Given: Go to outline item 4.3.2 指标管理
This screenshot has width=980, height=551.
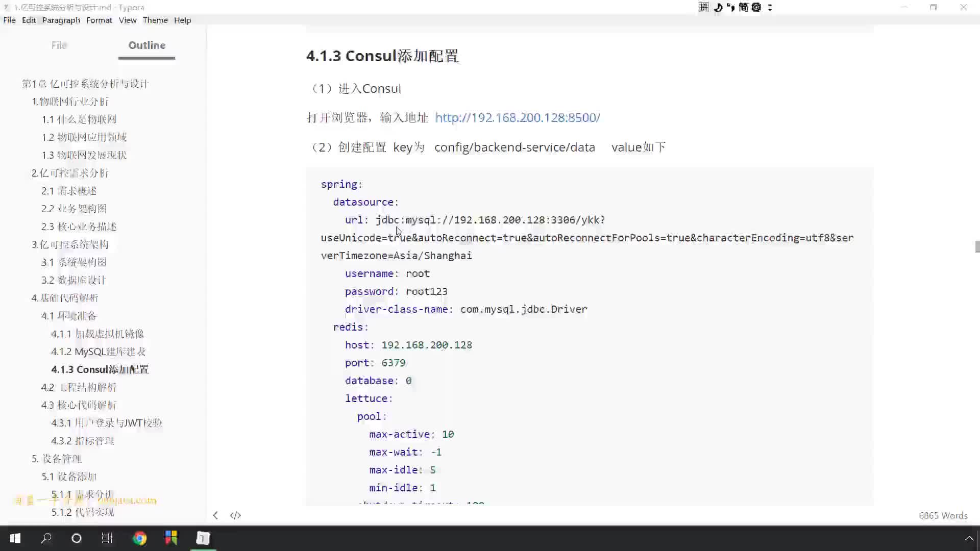Looking at the screenshot, I should (83, 441).
